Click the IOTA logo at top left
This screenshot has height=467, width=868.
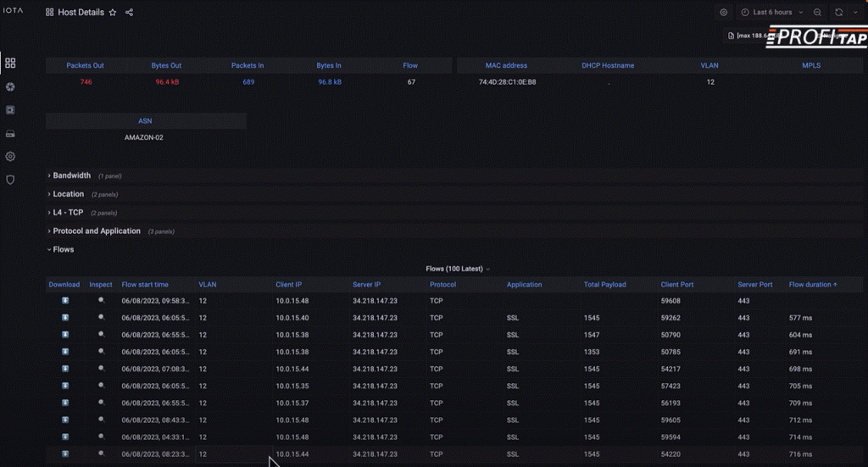tap(13, 12)
